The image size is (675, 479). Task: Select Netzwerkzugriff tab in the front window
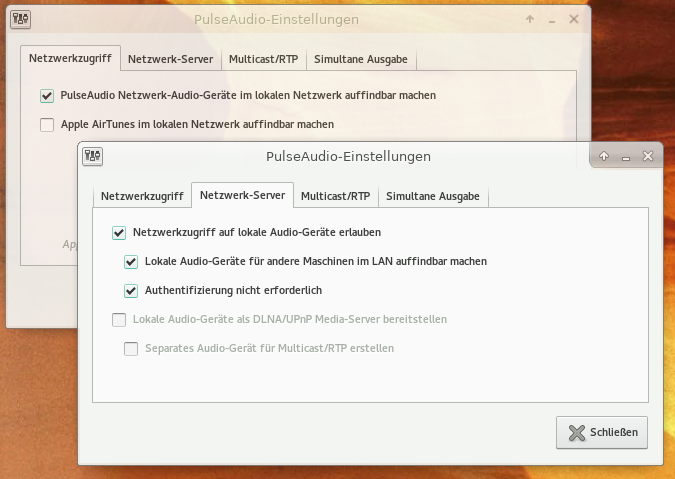point(142,196)
